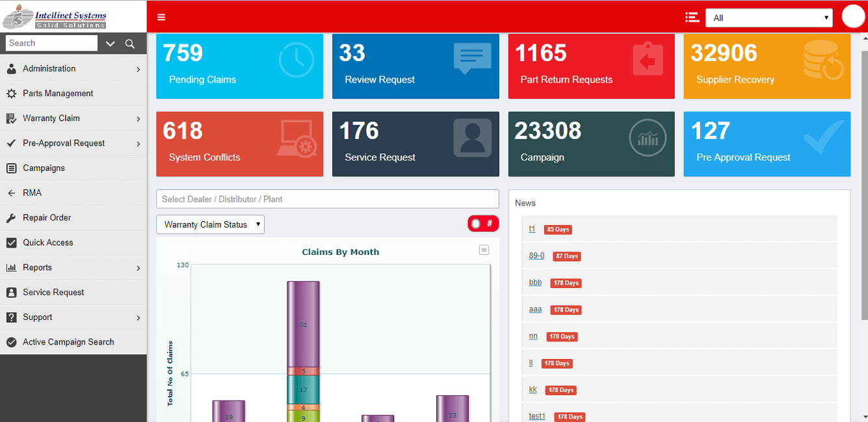This screenshot has height=422, width=868.
Task: Open the 127 Pre Approval Request card
Action: [767, 144]
